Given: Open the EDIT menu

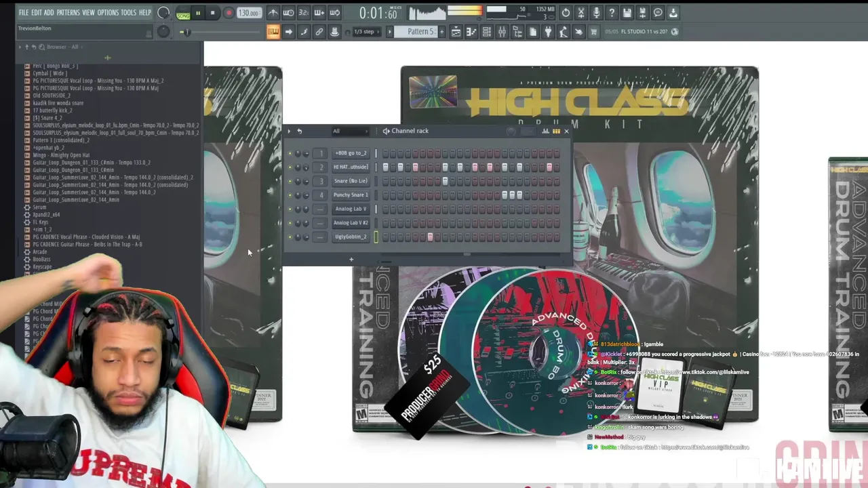Looking at the screenshot, I should 37,13.
